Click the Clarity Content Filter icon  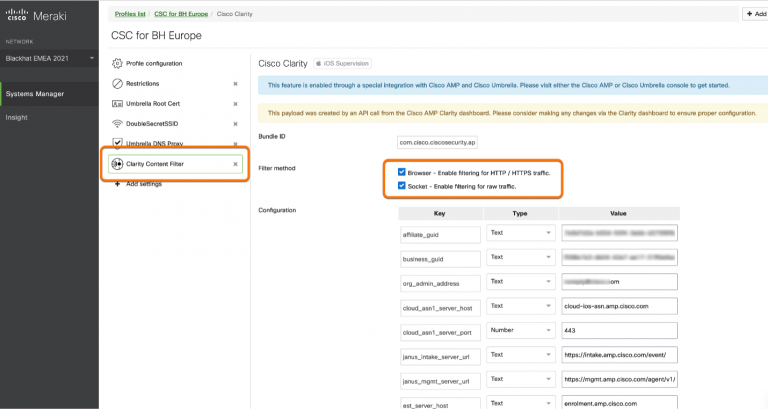coord(117,164)
